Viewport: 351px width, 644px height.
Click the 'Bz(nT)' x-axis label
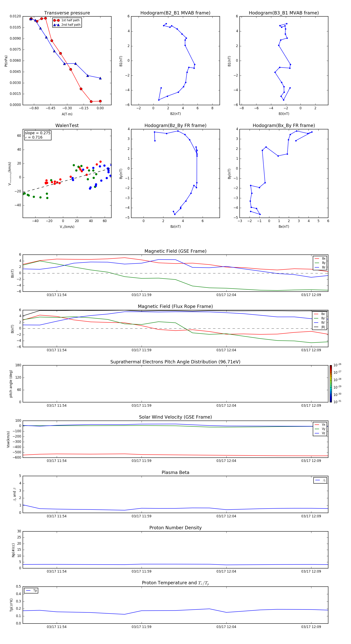[175, 227]
